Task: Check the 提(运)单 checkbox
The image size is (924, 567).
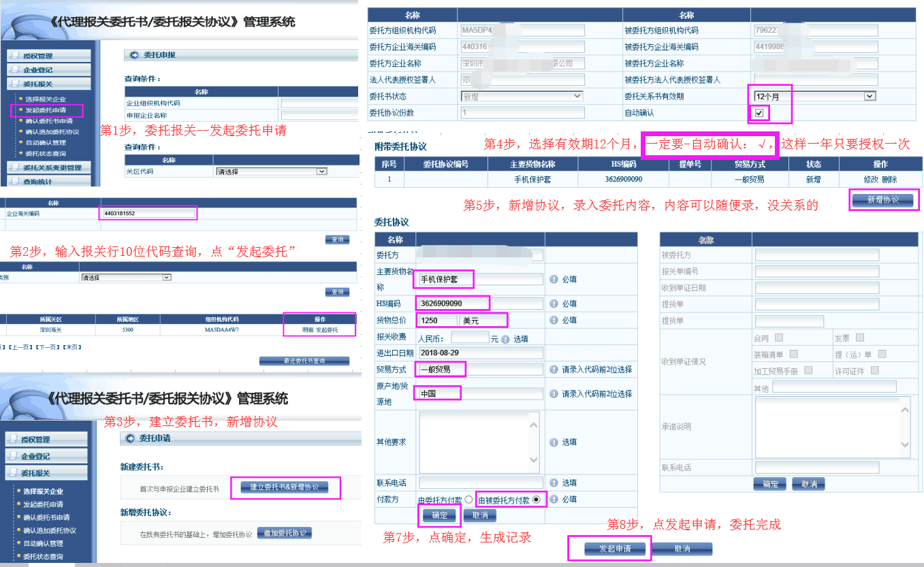Action: click(x=882, y=354)
